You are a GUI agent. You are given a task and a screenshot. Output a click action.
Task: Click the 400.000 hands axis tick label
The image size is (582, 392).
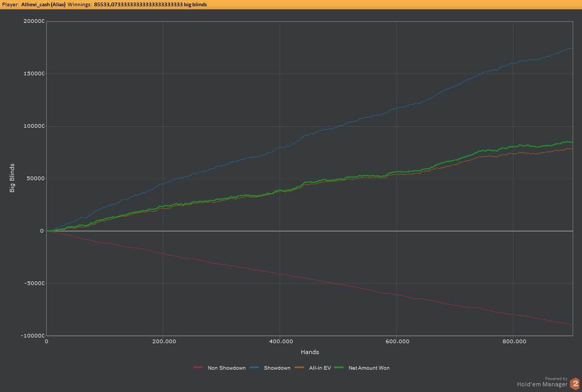[x=280, y=341]
